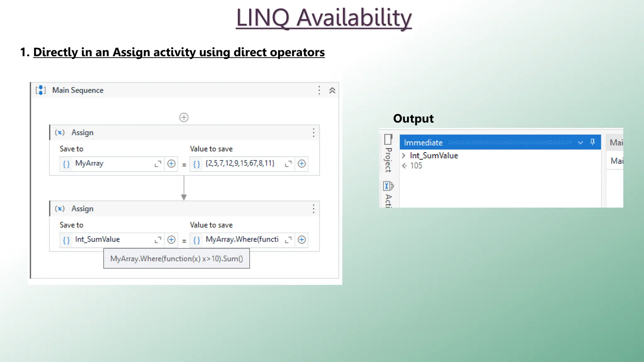The height and width of the screenshot is (362, 644).
Task: Click the MyArray.Where(function(x) x>10).Sum() tooltip text
Action: 176,259
